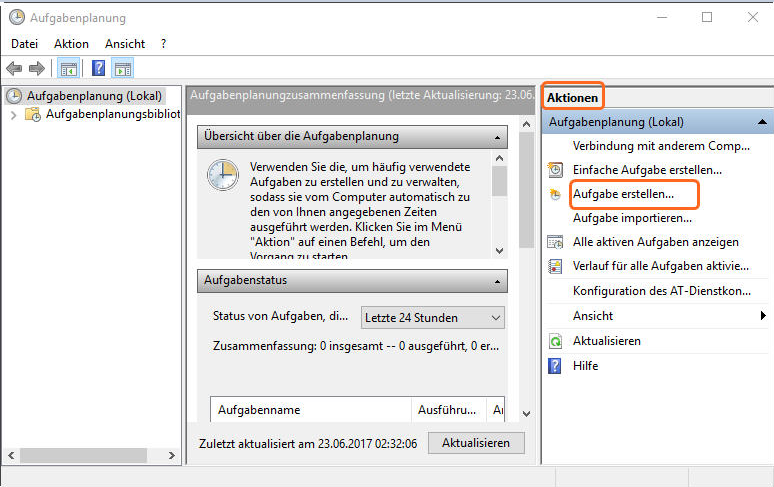
Task: Click Aktualisieren in the Aktionen pane
Action: point(607,341)
